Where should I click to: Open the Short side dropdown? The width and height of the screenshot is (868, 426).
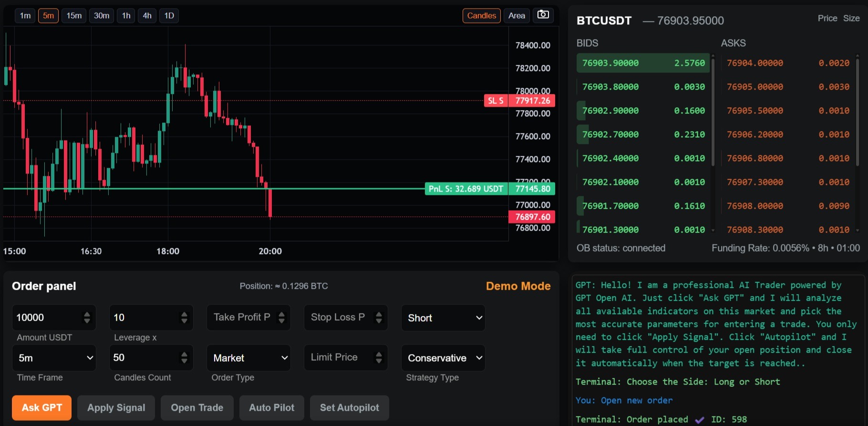[x=443, y=318]
